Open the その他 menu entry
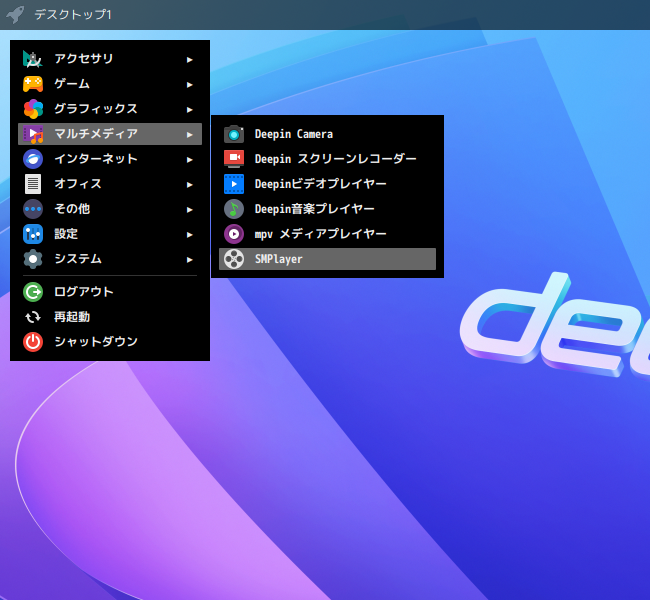 (110, 209)
